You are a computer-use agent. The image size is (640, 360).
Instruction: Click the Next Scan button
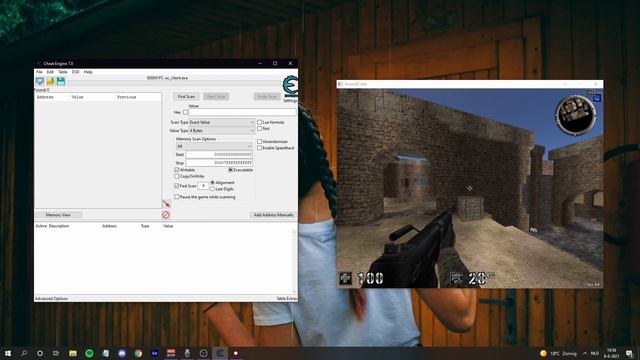click(216, 97)
